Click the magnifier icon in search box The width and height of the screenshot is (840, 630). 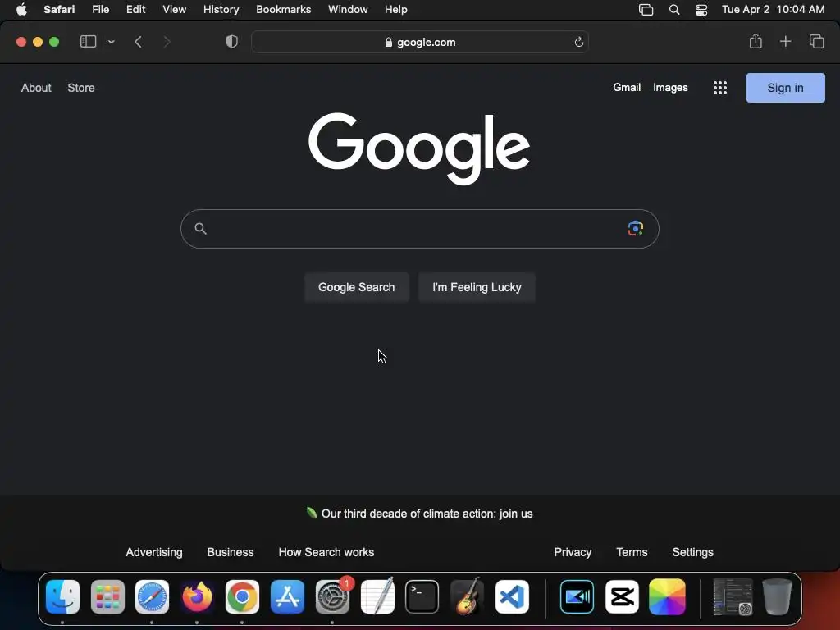pyautogui.click(x=200, y=229)
